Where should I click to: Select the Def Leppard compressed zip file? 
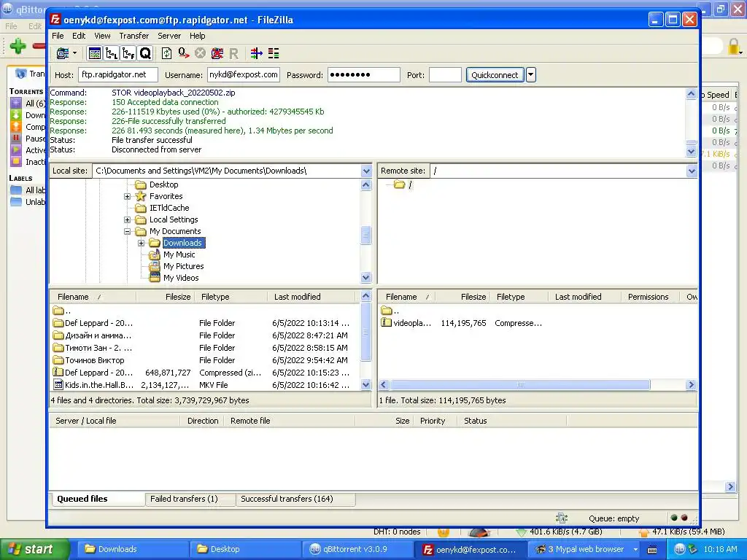pos(201,373)
